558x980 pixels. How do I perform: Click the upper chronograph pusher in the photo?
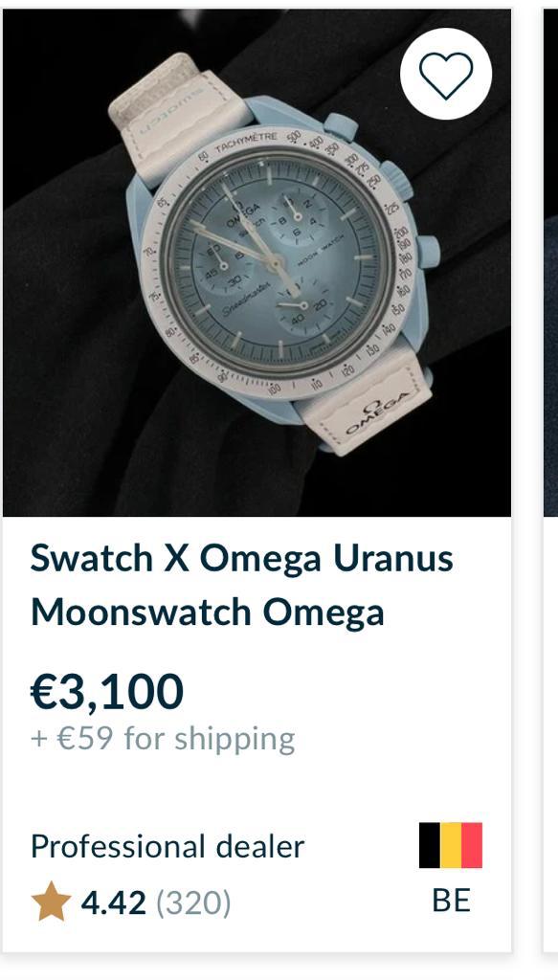coord(341,127)
